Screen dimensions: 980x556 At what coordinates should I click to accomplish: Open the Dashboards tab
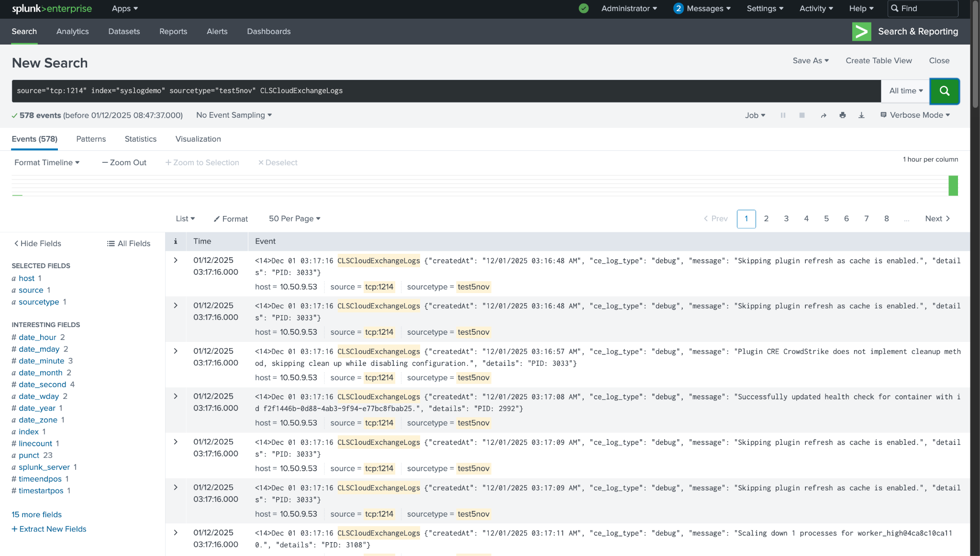[268, 32]
